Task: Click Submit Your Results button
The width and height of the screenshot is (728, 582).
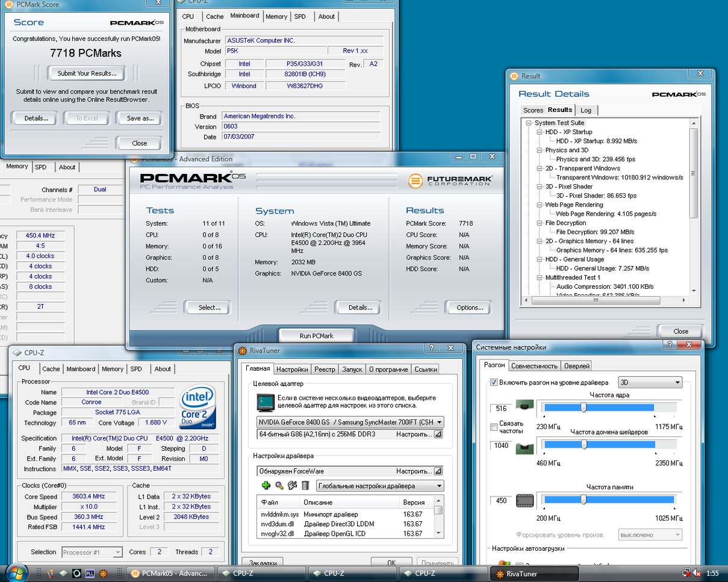Action: pos(87,73)
